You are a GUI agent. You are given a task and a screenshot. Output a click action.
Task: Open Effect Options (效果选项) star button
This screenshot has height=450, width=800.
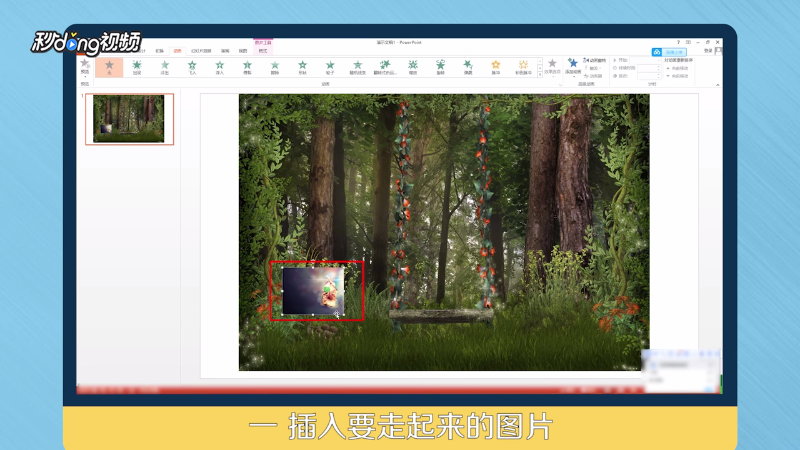[552, 67]
